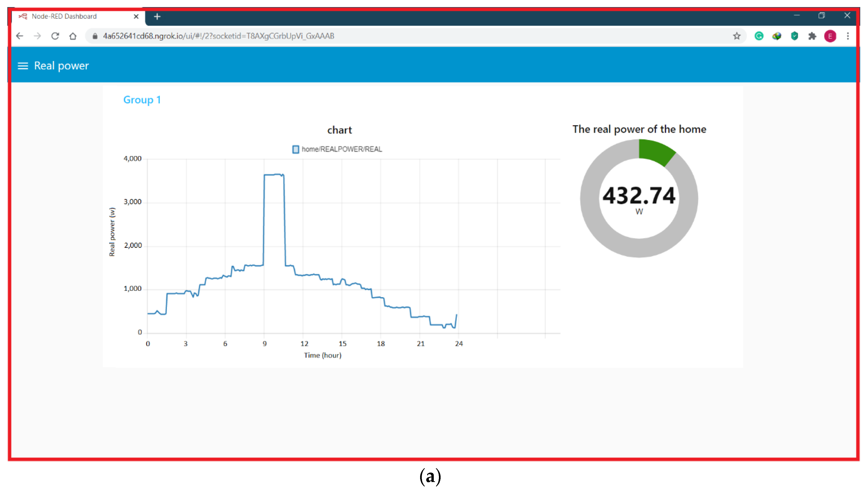Bookmark this page with the star icon

coord(737,36)
